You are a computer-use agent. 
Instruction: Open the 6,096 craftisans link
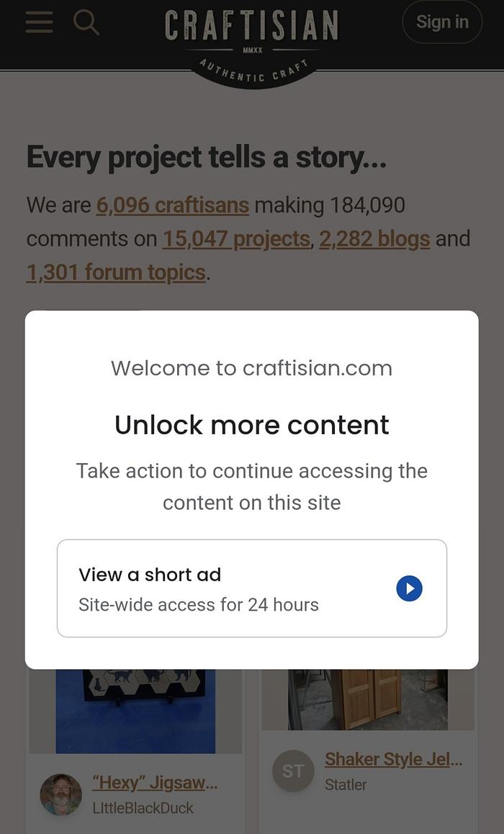173,205
